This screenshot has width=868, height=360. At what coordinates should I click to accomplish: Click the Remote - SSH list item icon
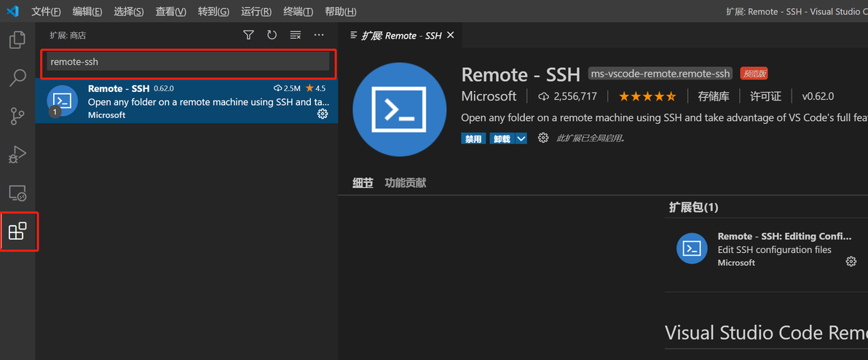(62, 101)
